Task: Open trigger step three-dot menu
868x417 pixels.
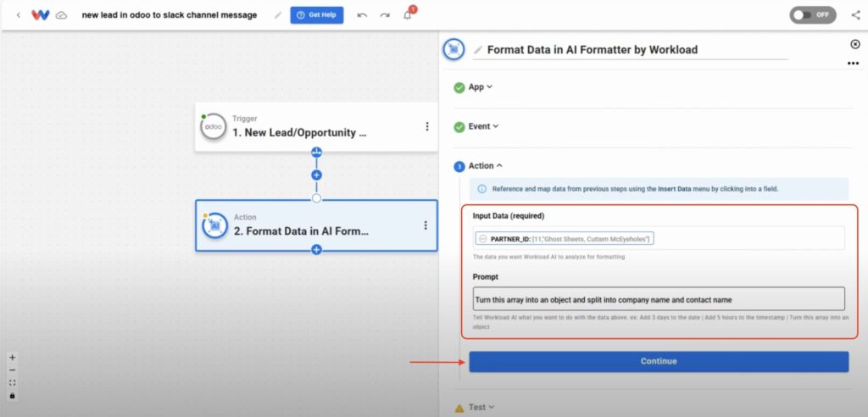Action: pos(427,127)
